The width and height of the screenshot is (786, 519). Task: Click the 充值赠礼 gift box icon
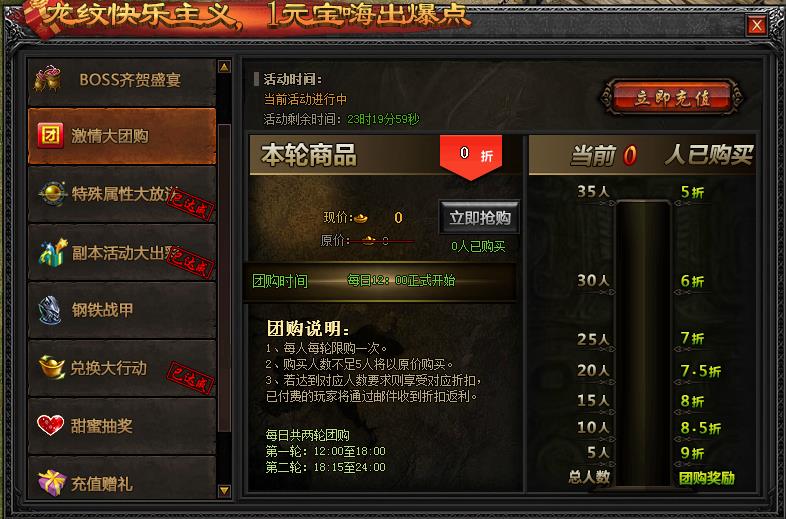52,482
